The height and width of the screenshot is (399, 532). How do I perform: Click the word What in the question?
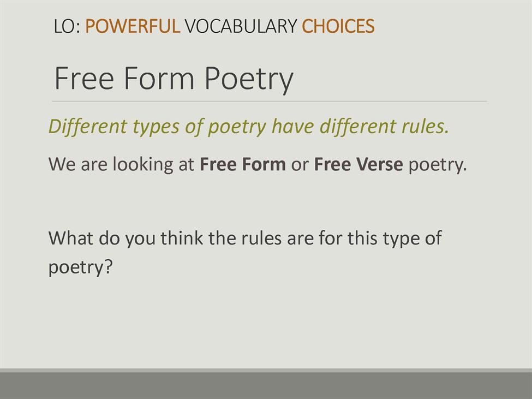(x=71, y=237)
